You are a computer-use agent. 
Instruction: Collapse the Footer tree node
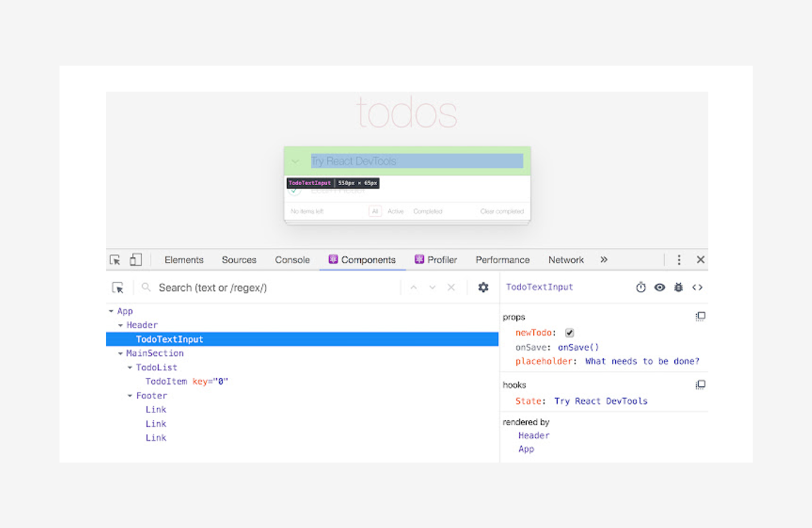(129, 395)
